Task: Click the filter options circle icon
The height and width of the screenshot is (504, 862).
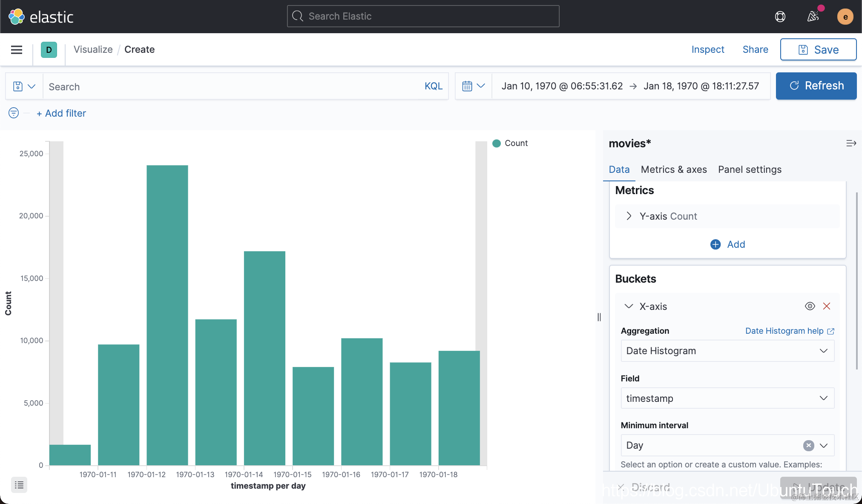Action: [x=14, y=113]
